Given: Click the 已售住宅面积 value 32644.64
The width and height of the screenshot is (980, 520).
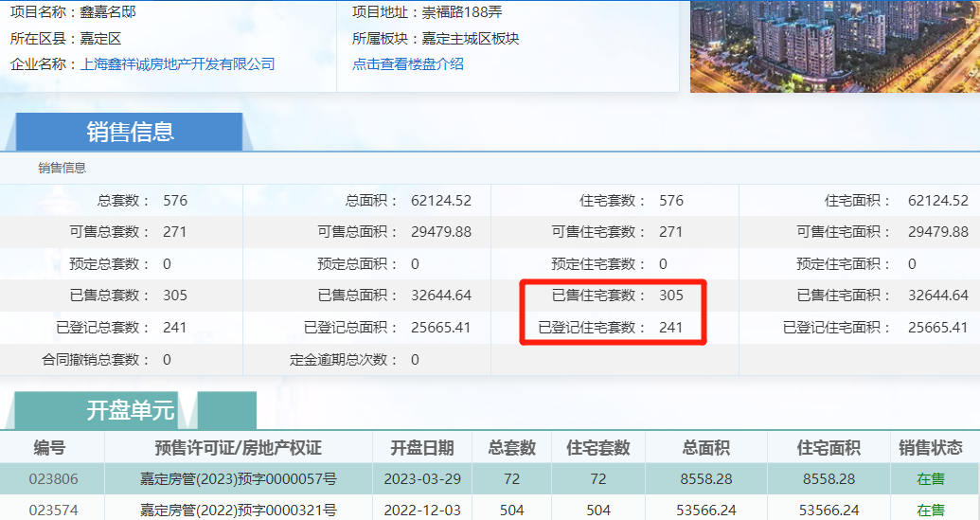Looking at the screenshot, I should pyautogui.click(x=938, y=295).
